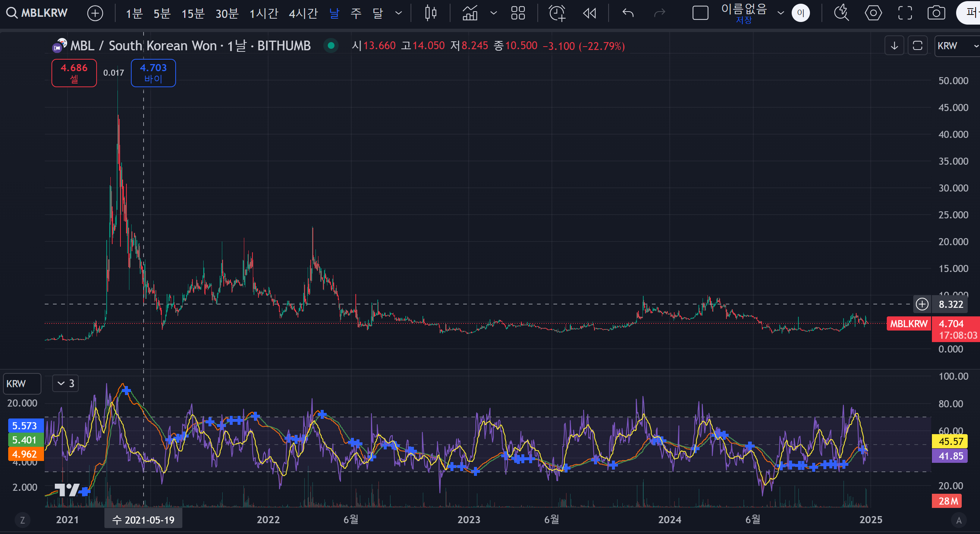Viewport: 980px width, 534px height.
Task: Expand favorite indicators dropdown arrow
Action: [493, 13]
